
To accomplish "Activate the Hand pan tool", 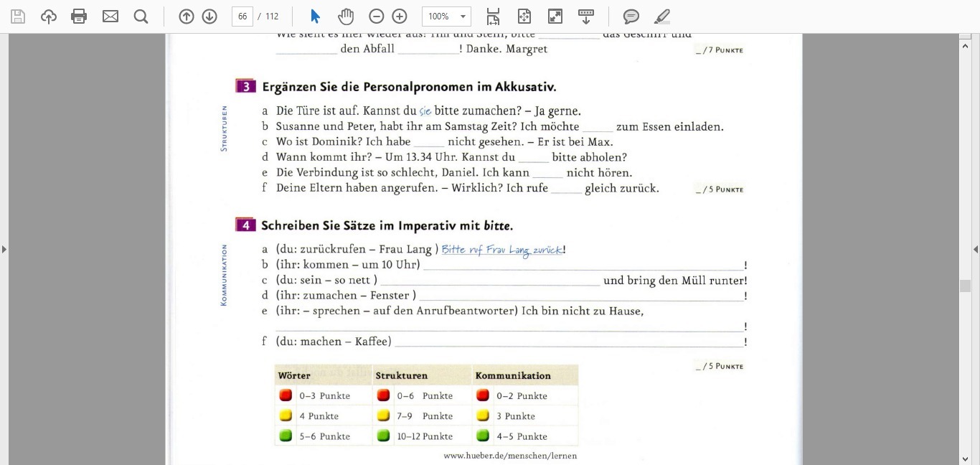I will click(x=347, y=17).
